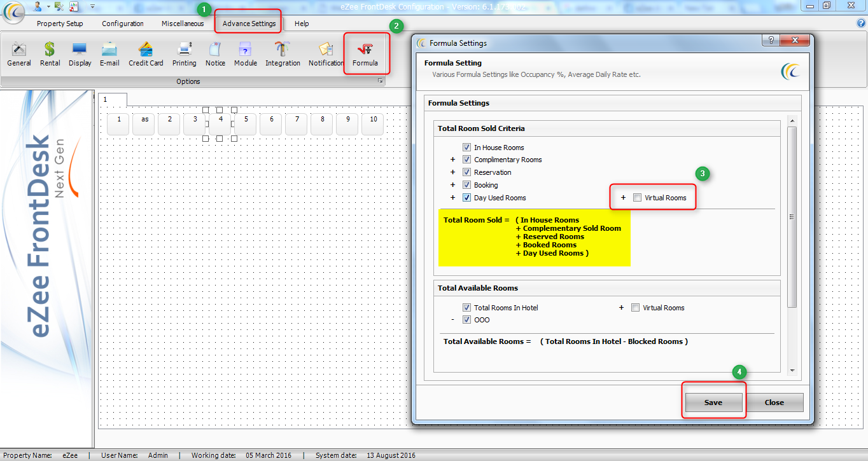The width and height of the screenshot is (868, 461).
Task: Open the Help tab
Action: (x=302, y=24)
